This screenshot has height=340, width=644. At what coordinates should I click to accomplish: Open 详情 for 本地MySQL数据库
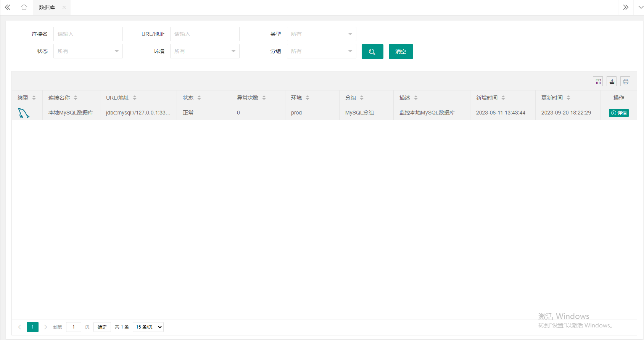[619, 113]
